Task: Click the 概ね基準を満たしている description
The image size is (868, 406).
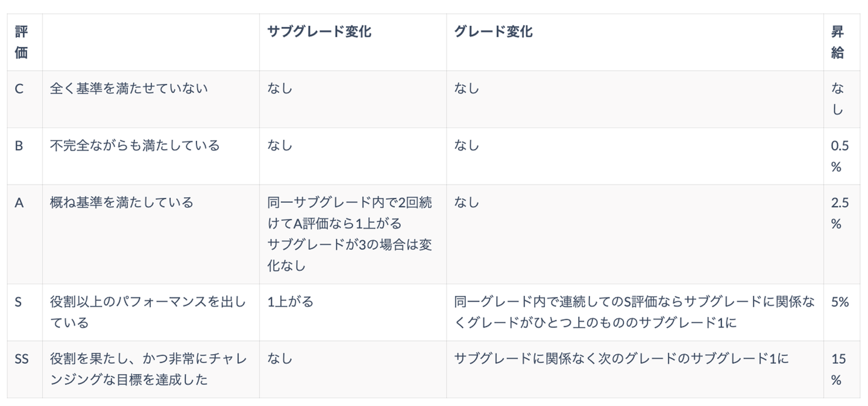Action: [x=121, y=203]
